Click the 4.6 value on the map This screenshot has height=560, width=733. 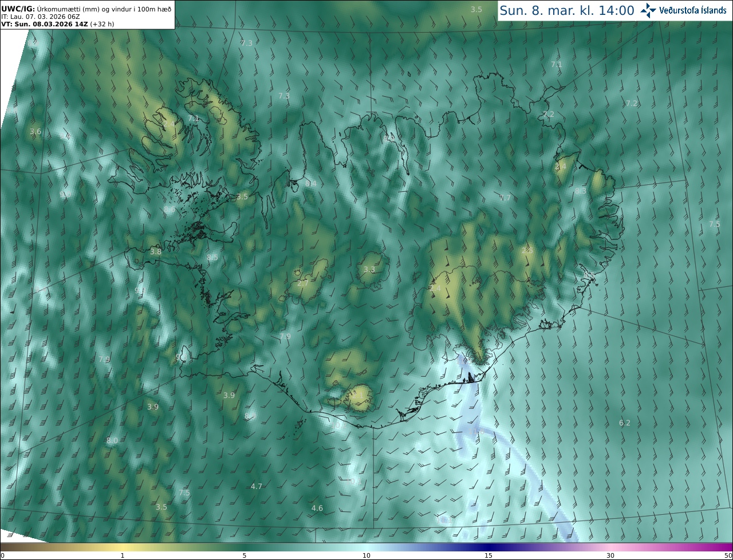pos(317,508)
